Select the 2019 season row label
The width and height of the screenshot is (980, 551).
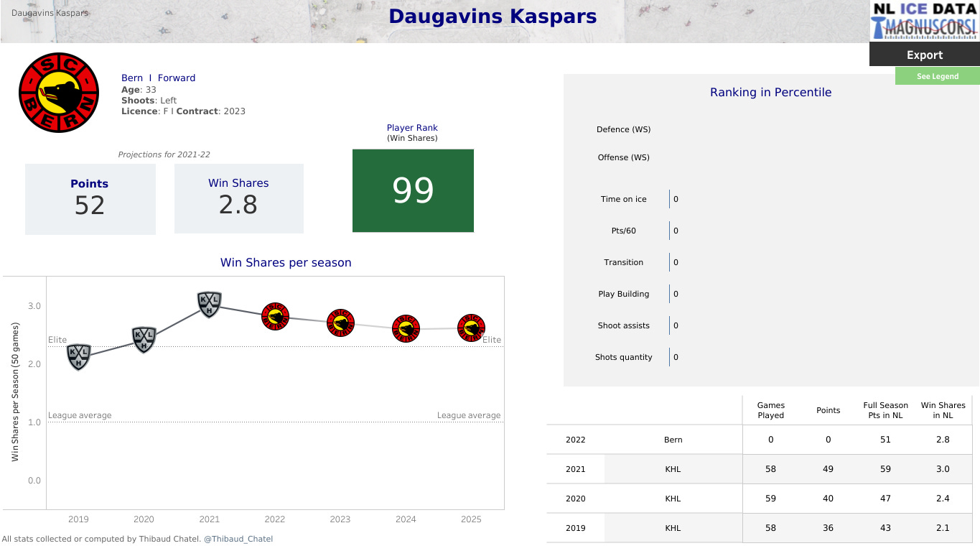click(x=575, y=528)
